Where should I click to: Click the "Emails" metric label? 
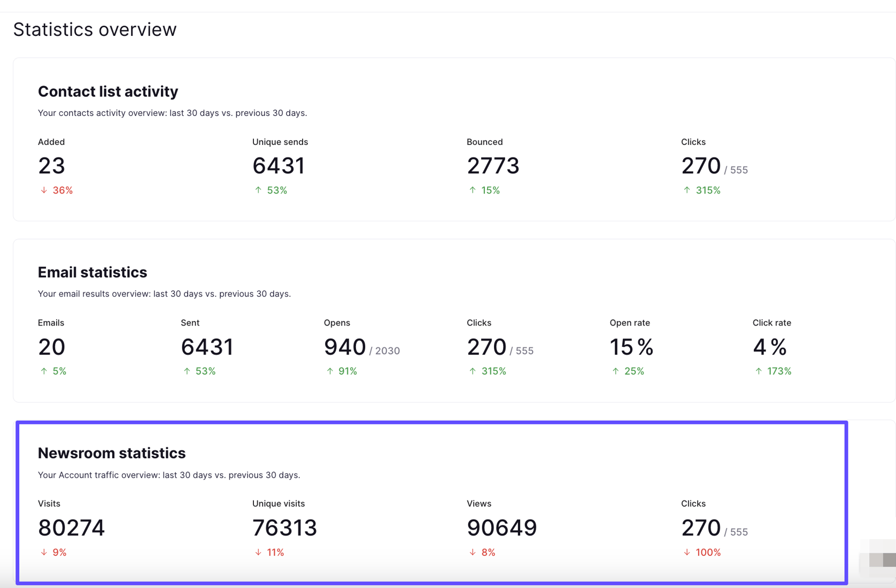[51, 323]
